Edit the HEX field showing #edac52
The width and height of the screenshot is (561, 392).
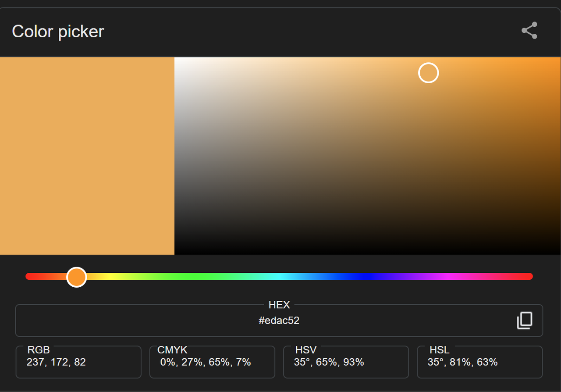pyautogui.click(x=279, y=321)
